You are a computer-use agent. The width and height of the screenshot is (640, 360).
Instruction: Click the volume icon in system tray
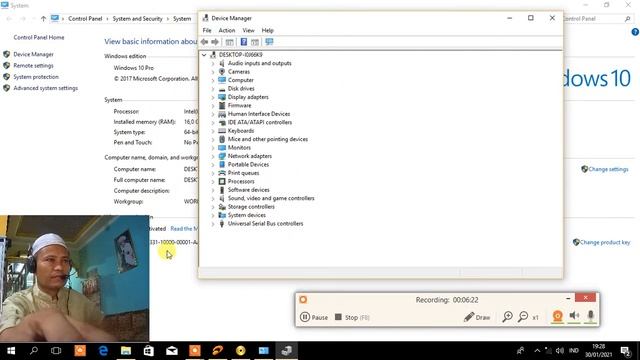pyautogui.click(x=560, y=351)
